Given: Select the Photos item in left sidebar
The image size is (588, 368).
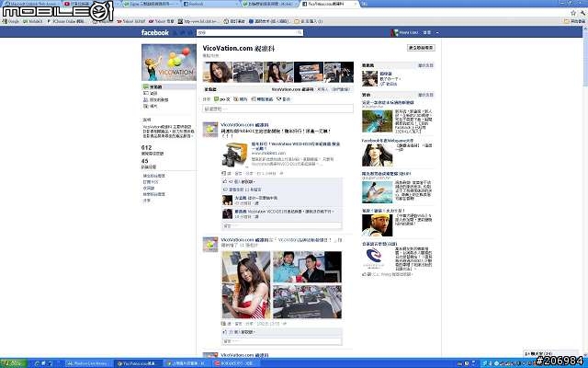Looking at the screenshot, I should (151, 107).
